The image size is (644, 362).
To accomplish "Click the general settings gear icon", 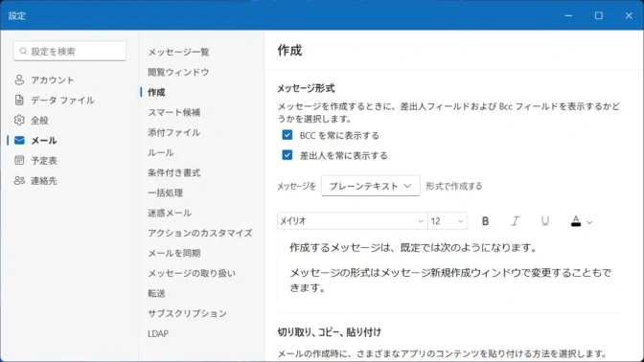I will 19,120.
